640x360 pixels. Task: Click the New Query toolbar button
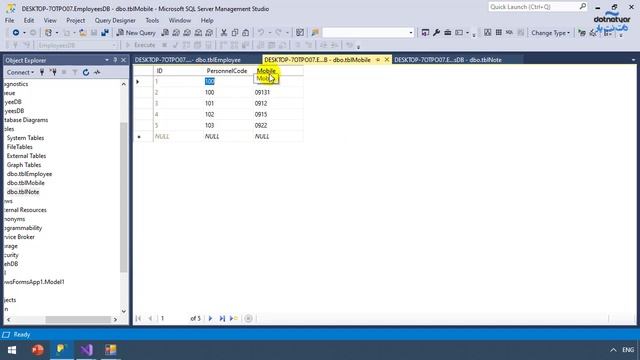pyautogui.click(x=136, y=33)
